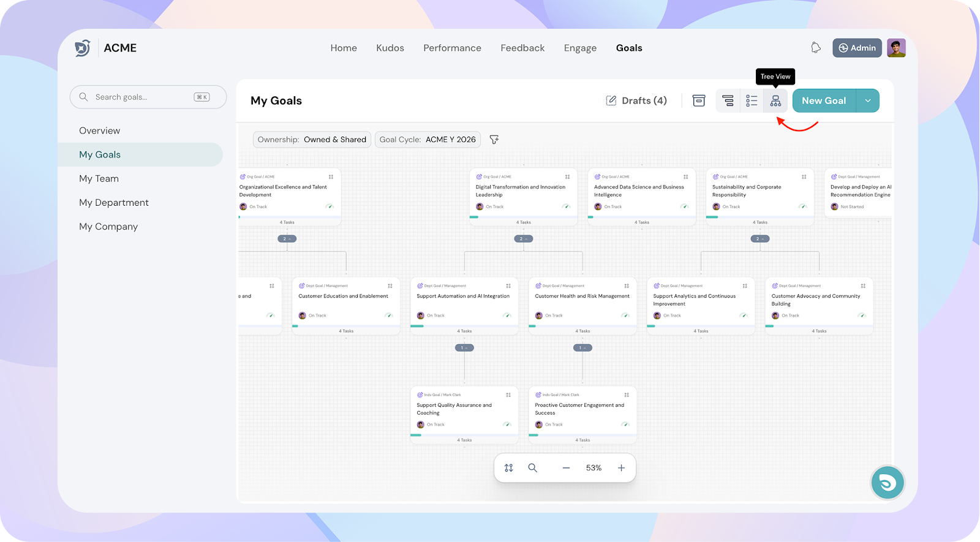Open the notifications bell
Viewport: 980px width, 542px height.
point(816,48)
